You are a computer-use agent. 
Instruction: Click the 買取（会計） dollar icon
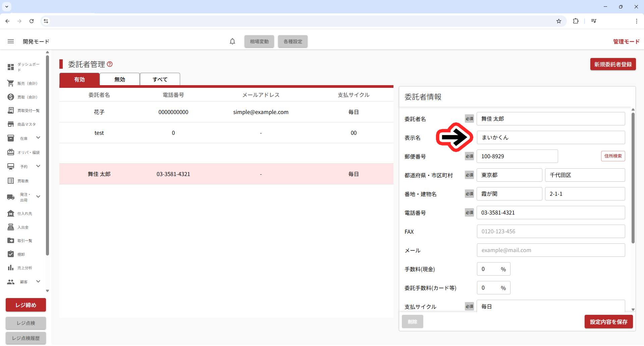point(11,97)
